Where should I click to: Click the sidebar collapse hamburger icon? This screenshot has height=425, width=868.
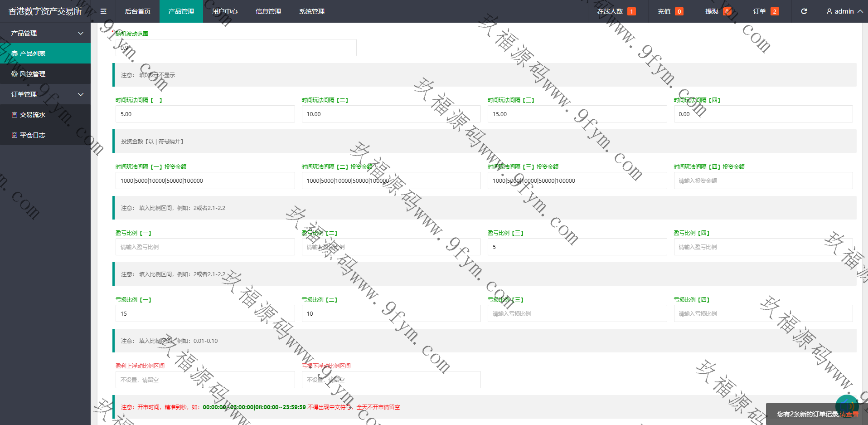(x=103, y=11)
